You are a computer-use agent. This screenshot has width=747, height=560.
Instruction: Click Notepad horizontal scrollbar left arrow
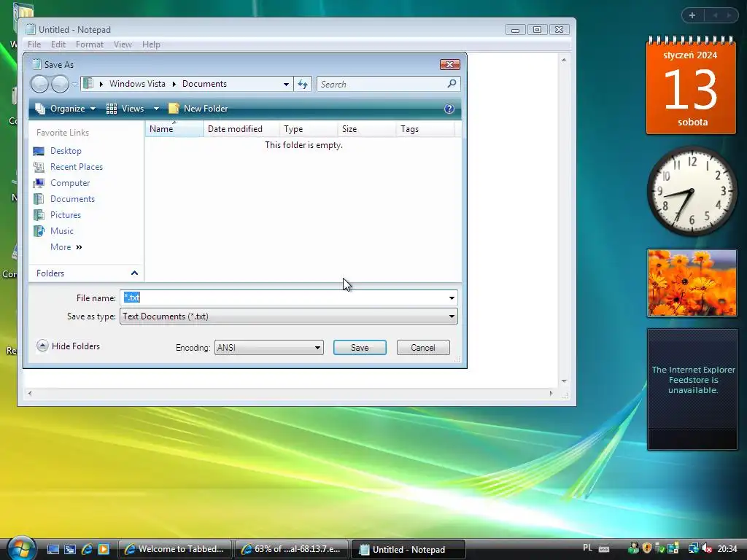(30, 393)
